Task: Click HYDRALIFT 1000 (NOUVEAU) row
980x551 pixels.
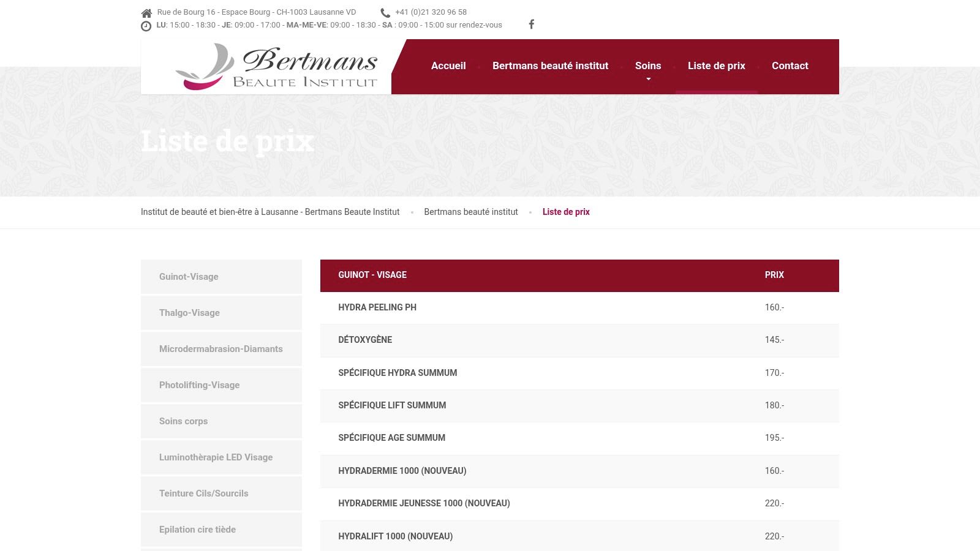Action: pos(579,536)
